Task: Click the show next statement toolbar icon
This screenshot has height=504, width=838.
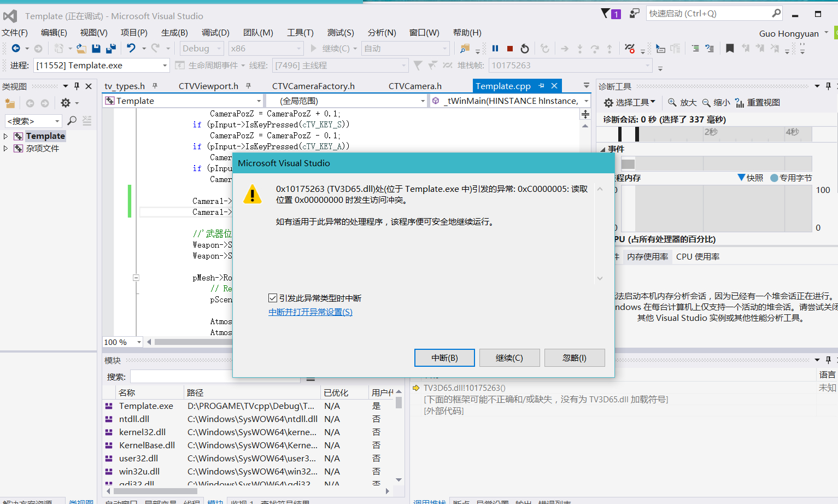Action: point(565,49)
